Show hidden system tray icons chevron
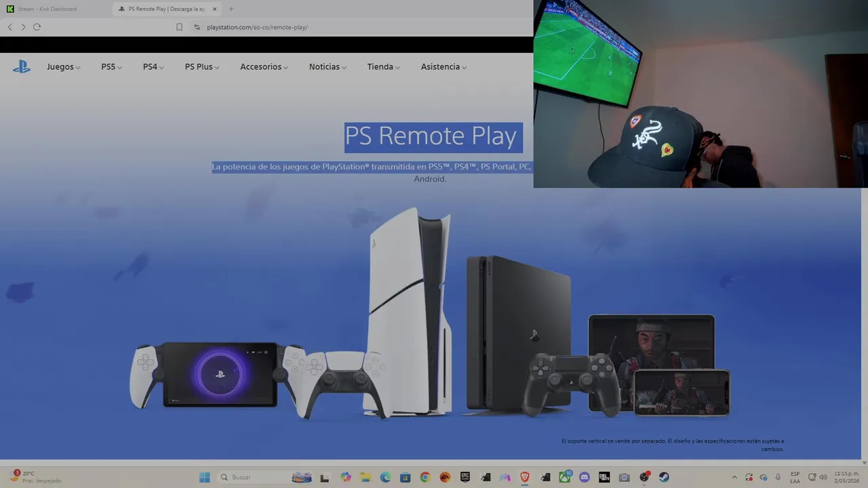The width and height of the screenshot is (868, 488). click(x=734, y=477)
